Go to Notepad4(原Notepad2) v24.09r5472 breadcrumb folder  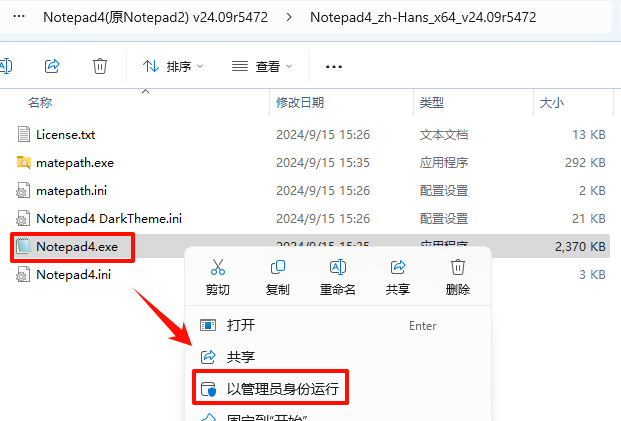pos(155,17)
